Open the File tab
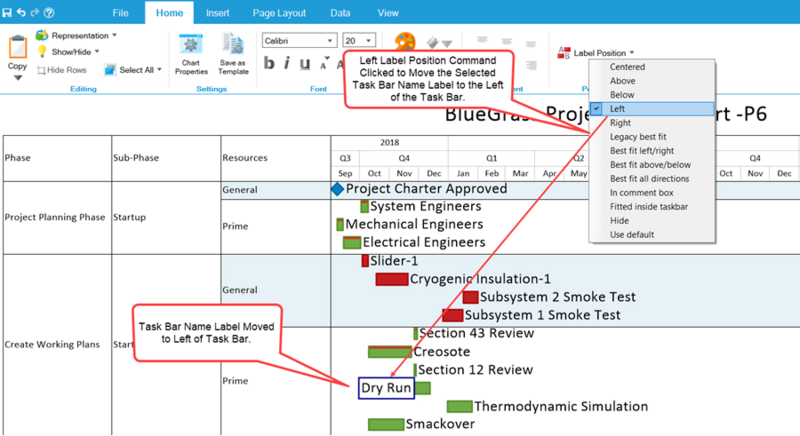Viewport: 800px width, 436px height. (120, 13)
